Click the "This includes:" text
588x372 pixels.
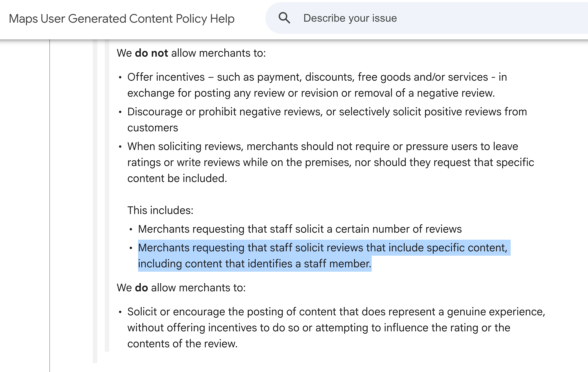click(160, 210)
